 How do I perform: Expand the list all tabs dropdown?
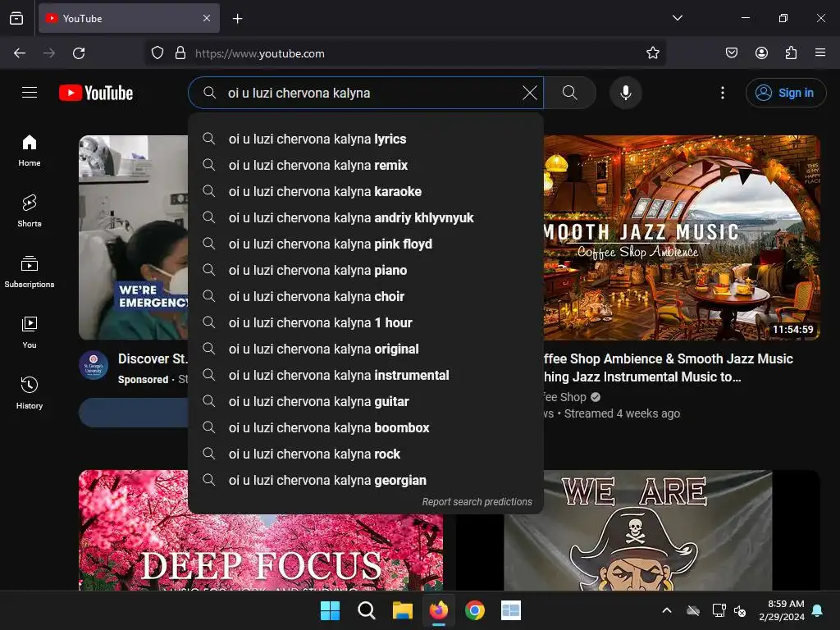[677, 18]
